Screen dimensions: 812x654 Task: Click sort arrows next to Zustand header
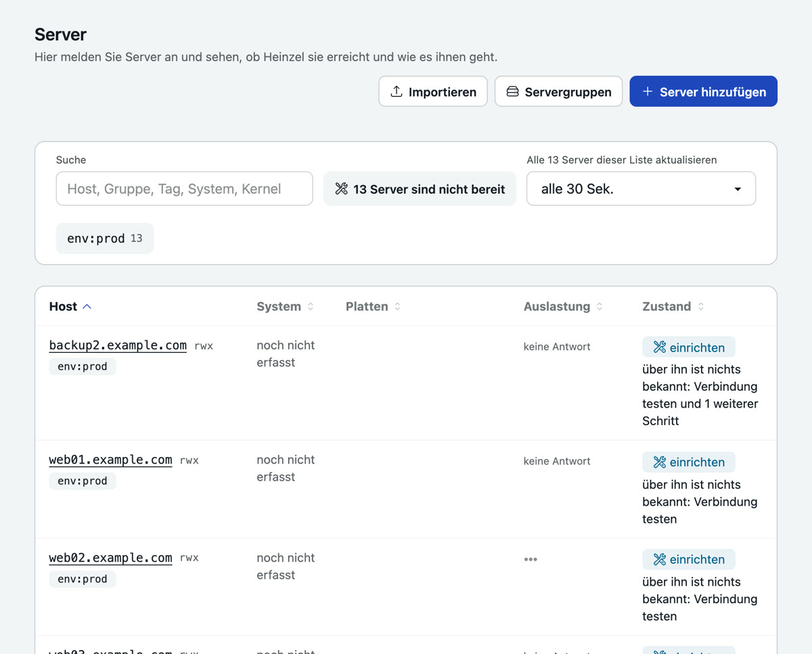pyautogui.click(x=701, y=307)
